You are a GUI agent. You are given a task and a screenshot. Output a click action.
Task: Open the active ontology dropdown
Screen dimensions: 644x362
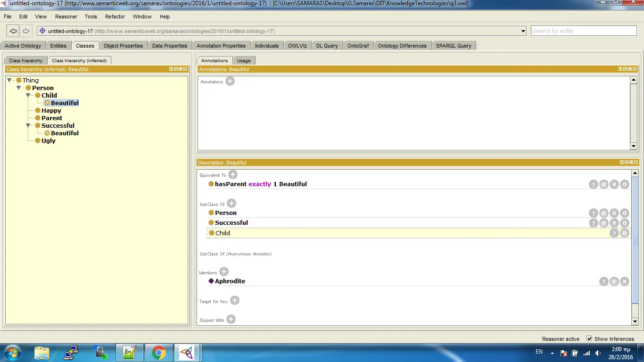click(523, 31)
